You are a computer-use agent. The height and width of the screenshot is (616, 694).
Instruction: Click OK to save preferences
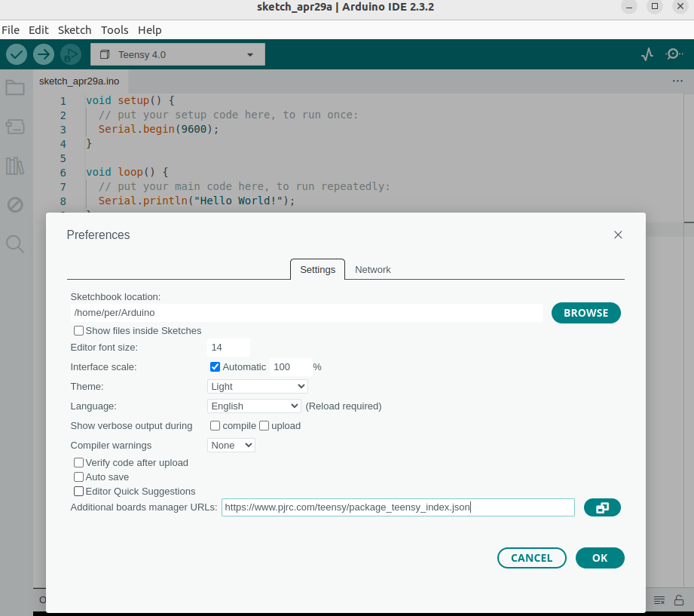600,558
